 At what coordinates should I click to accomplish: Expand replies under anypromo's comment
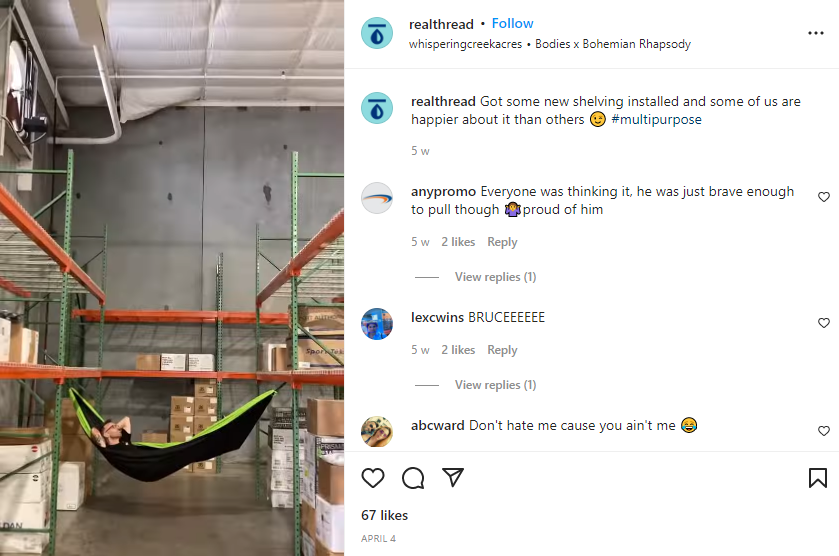point(495,277)
